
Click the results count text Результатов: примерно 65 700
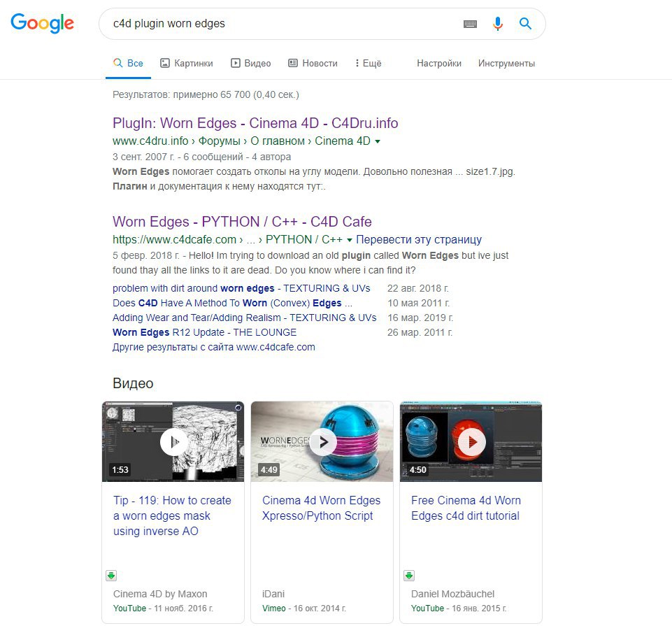(x=206, y=94)
